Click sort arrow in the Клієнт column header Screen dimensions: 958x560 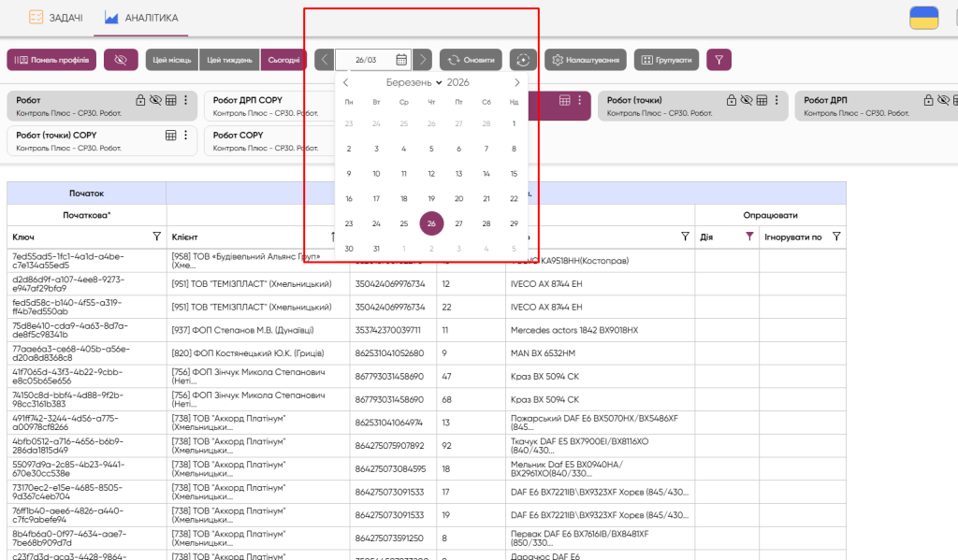333,237
